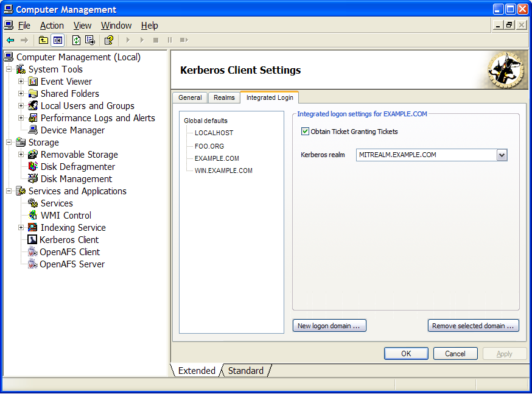Open the Action menu
The height and width of the screenshot is (394, 532).
(52, 26)
